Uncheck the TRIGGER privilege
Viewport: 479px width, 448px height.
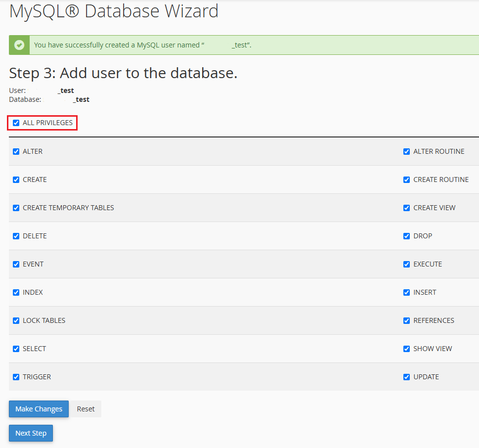point(16,377)
